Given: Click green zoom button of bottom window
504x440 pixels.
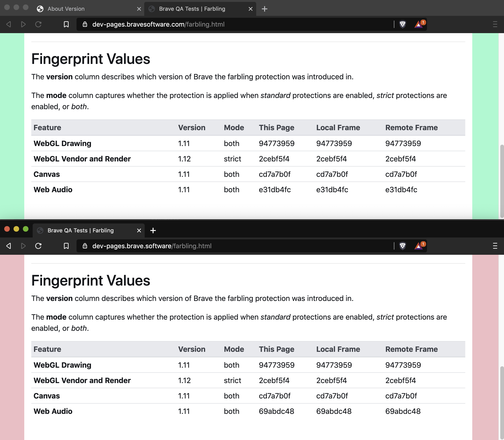Looking at the screenshot, I should [x=25, y=229].
